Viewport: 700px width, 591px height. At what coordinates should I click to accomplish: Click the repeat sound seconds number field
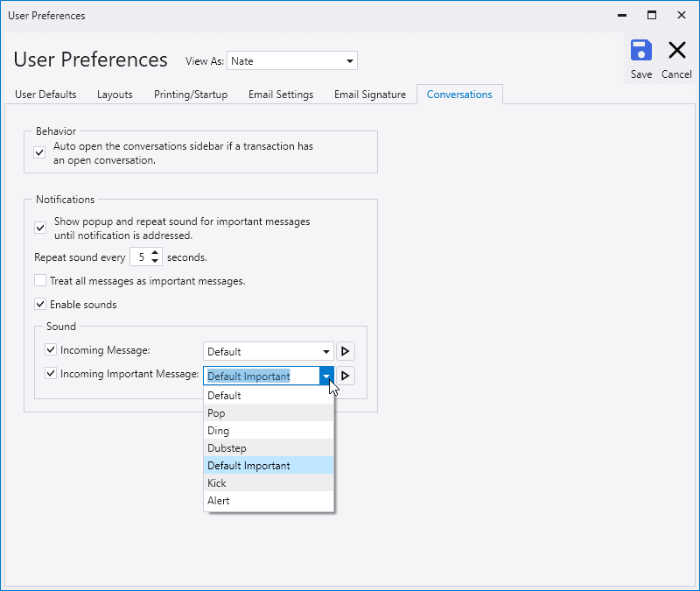140,257
